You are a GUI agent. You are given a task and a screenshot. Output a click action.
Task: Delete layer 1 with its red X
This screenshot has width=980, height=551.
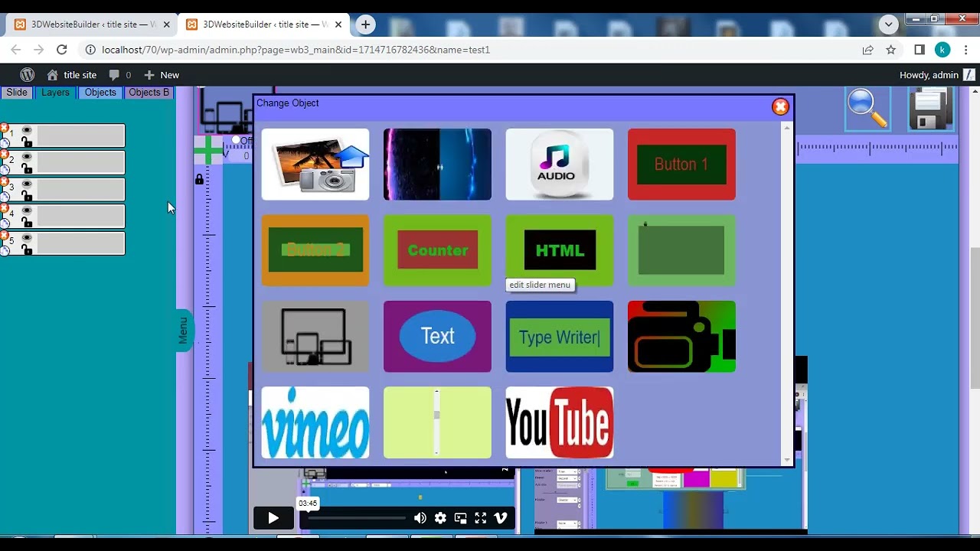pos(4,128)
